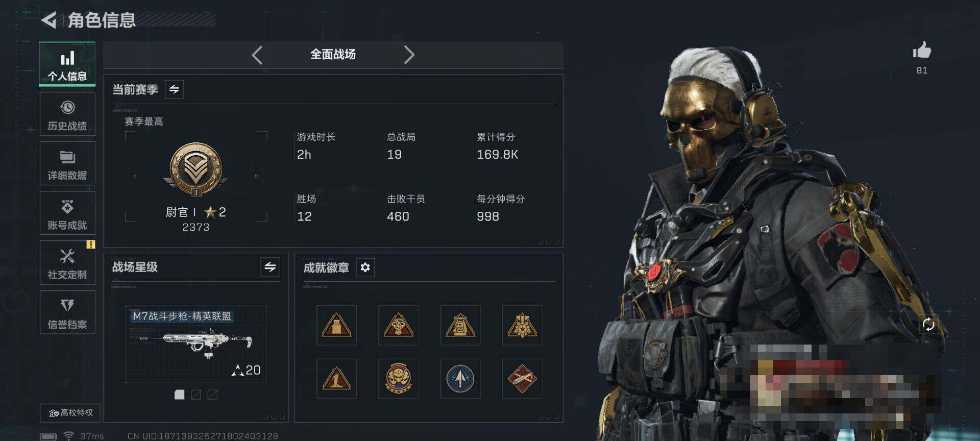
Task: Go to previous game mode with left chevron
Action: click(257, 55)
